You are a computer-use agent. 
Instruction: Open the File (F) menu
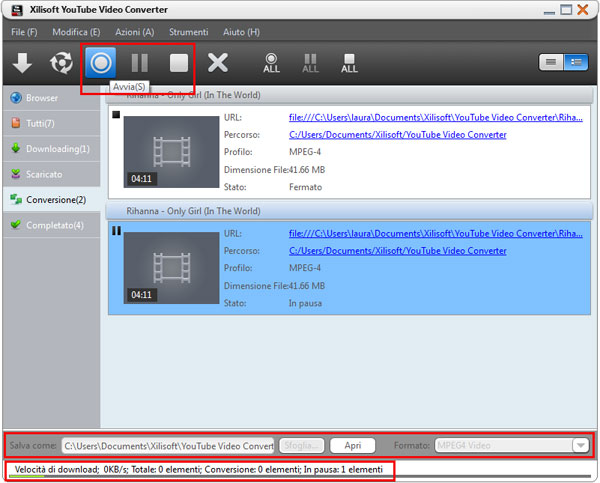(x=24, y=32)
